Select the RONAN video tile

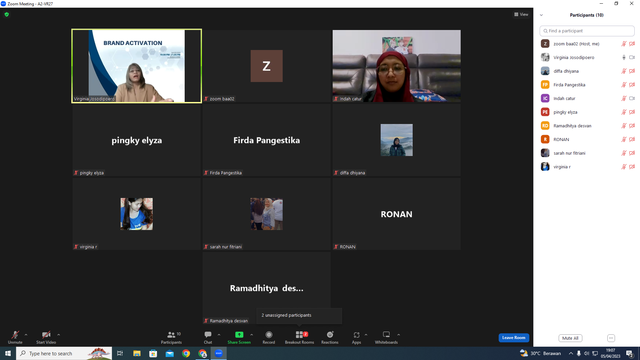tap(396, 214)
